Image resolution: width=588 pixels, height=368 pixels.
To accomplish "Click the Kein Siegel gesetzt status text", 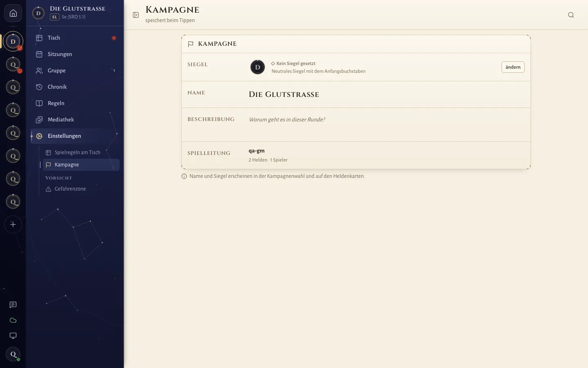I will point(296,63).
